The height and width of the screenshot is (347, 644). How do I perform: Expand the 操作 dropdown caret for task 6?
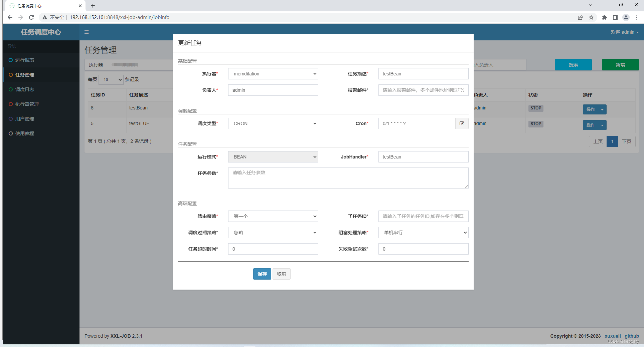(x=602, y=109)
